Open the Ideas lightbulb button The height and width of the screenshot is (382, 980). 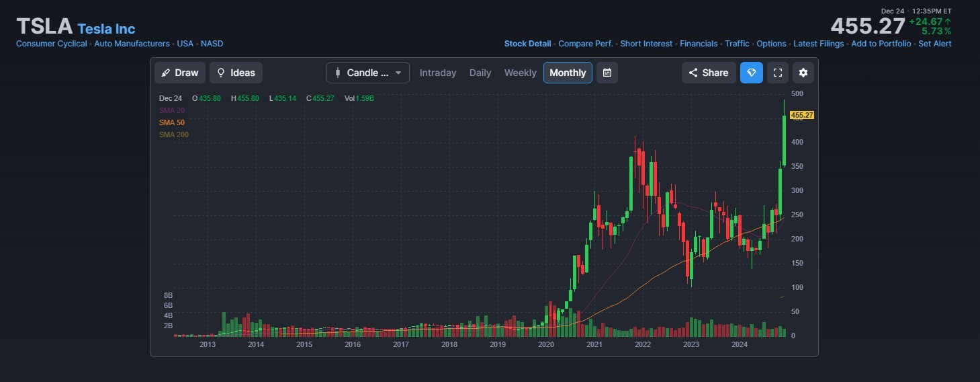pos(236,73)
